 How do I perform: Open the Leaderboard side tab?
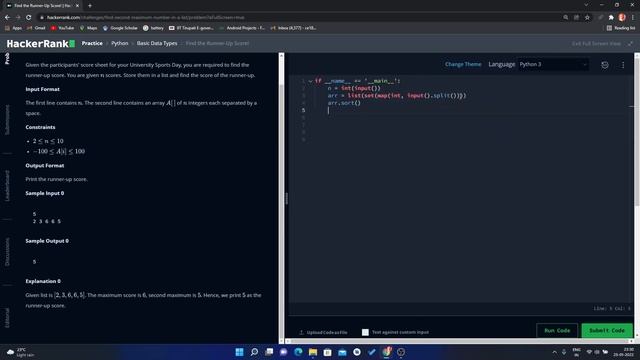[7, 186]
